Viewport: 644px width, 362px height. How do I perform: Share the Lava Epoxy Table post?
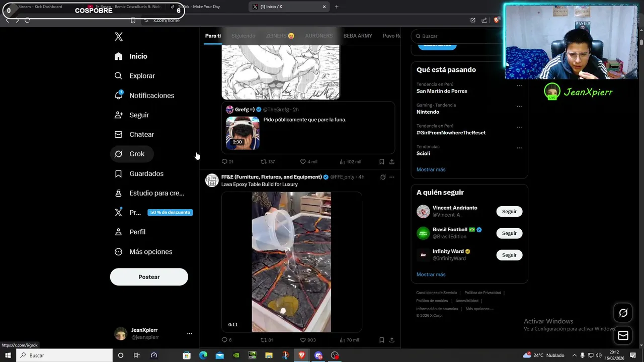pyautogui.click(x=392, y=340)
